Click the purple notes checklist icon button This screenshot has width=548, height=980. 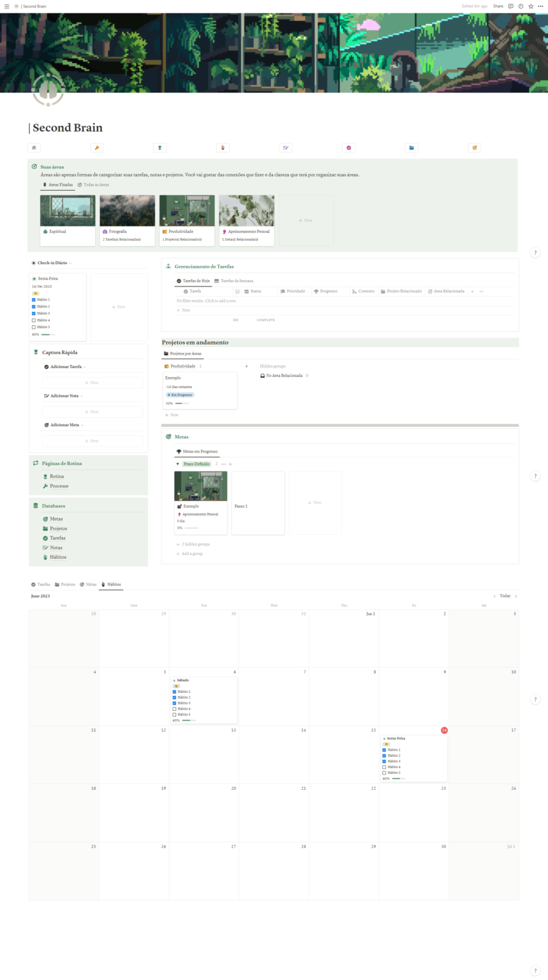(x=286, y=148)
